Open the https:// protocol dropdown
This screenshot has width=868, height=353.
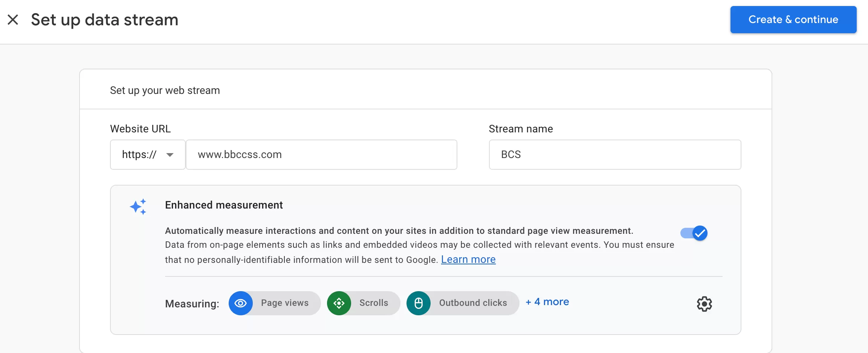[148, 155]
